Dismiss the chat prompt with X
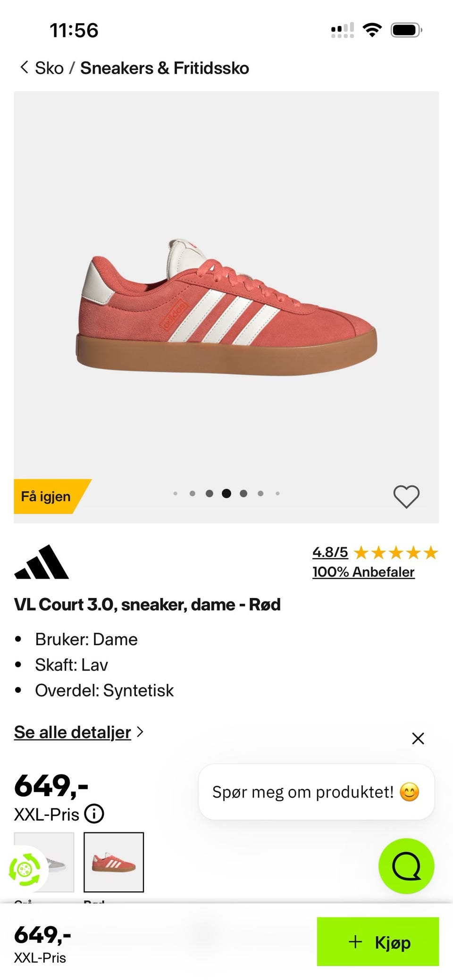 coord(418,738)
